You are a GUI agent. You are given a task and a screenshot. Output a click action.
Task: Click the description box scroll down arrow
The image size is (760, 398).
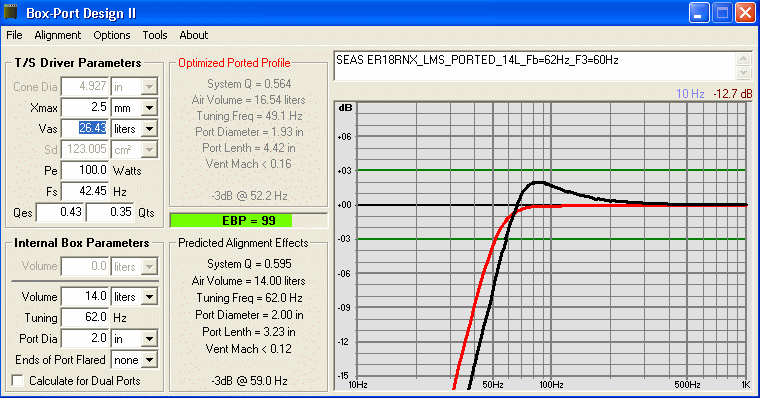pyautogui.click(x=743, y=73)
